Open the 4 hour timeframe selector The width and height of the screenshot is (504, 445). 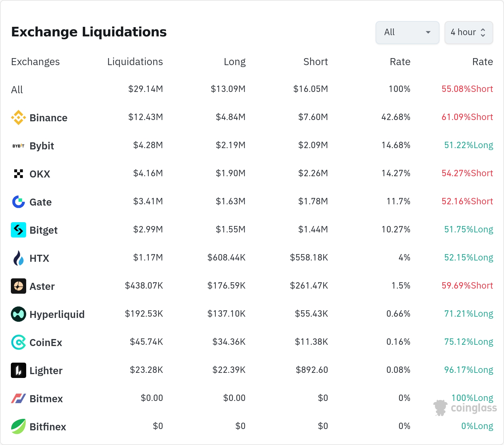464,32
